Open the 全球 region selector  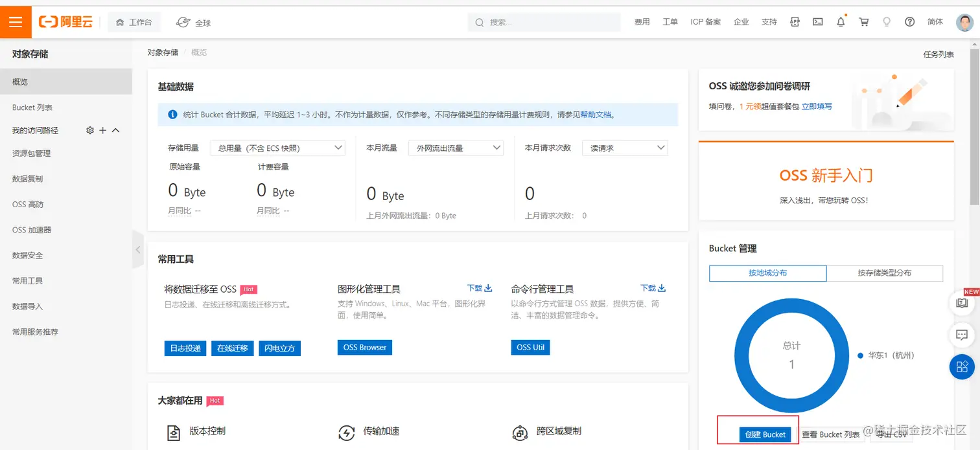(x=193, y=23)
